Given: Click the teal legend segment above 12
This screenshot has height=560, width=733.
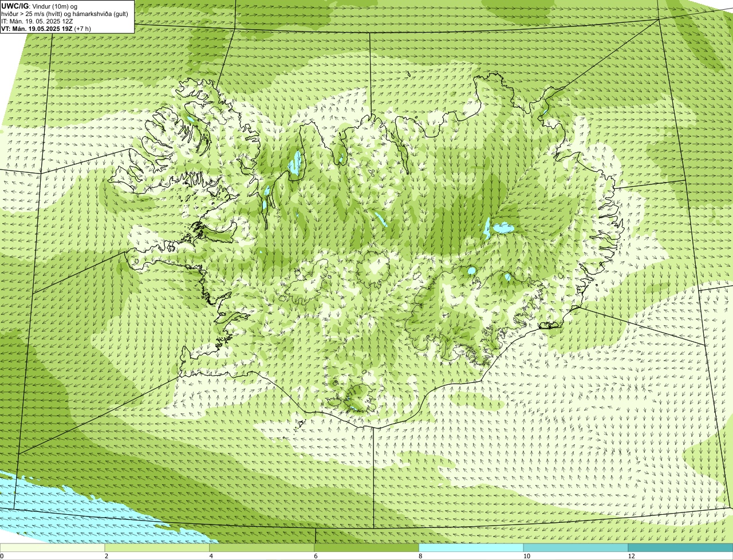Looking at the screenshot, I should [x=681, y=547].
